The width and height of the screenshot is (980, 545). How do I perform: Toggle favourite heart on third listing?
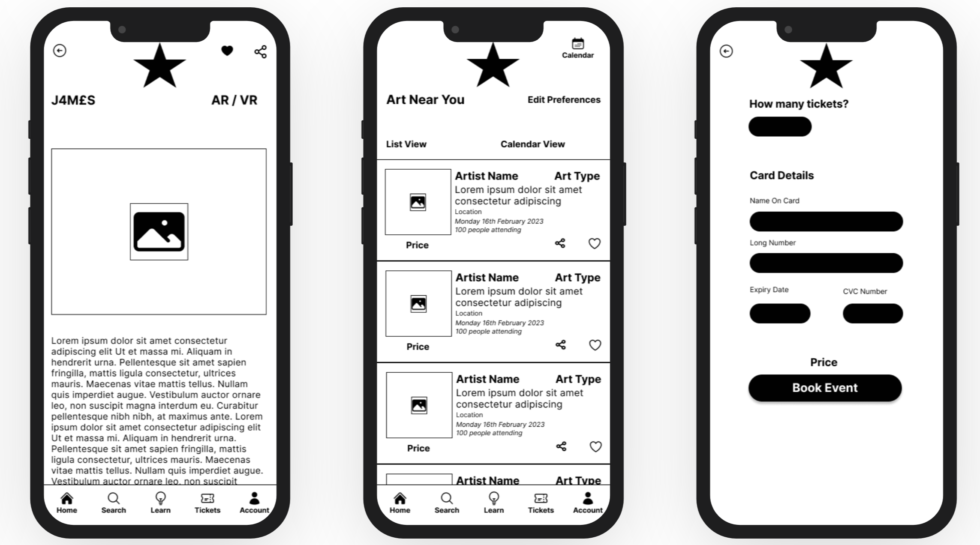click(593, 446)
